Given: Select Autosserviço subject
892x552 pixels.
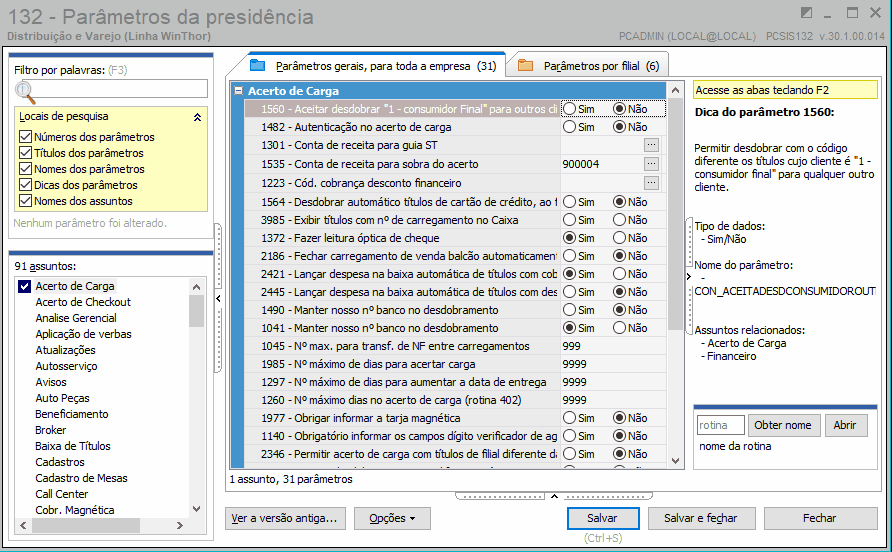Looking at the screenshot, I should pyautogui.click(x=66, y=366).
